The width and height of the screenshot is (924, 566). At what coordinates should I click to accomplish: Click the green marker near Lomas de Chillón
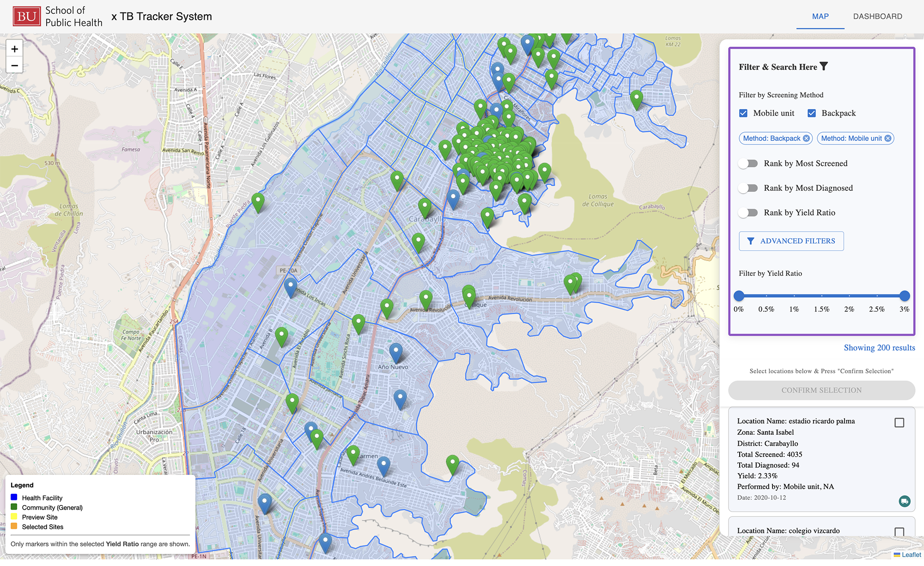tap(258, 202)
